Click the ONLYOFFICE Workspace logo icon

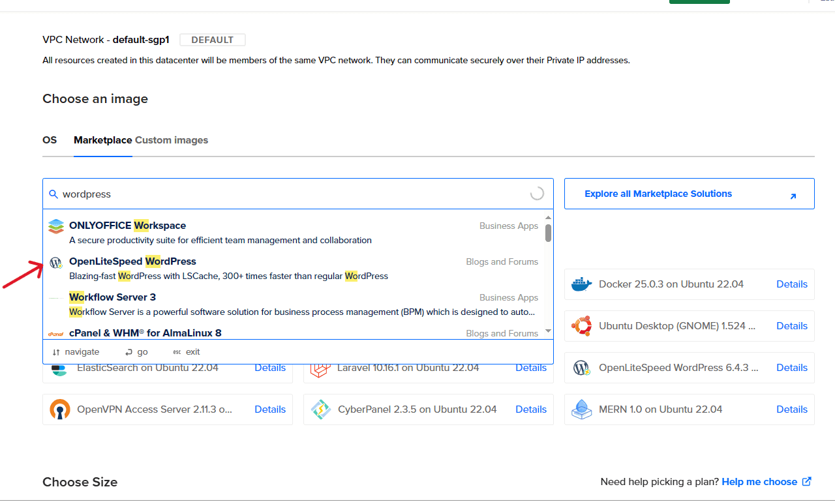coord(56,227)
